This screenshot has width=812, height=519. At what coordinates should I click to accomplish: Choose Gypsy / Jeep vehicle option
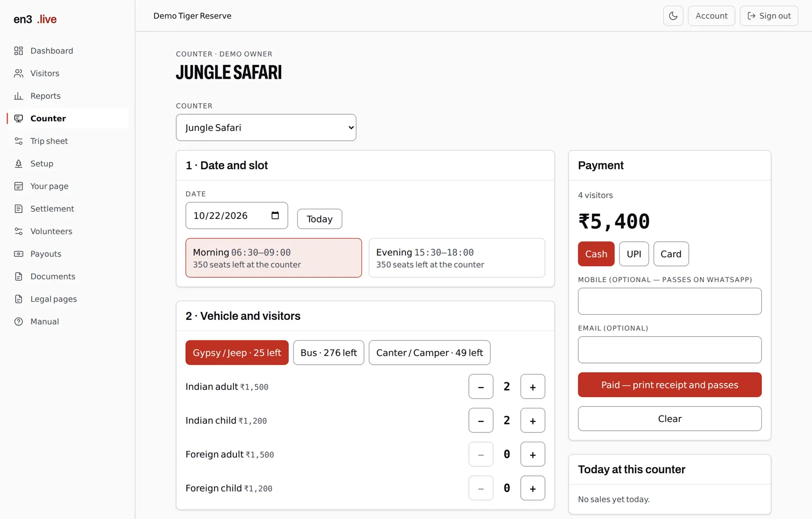tap(237, 352)
